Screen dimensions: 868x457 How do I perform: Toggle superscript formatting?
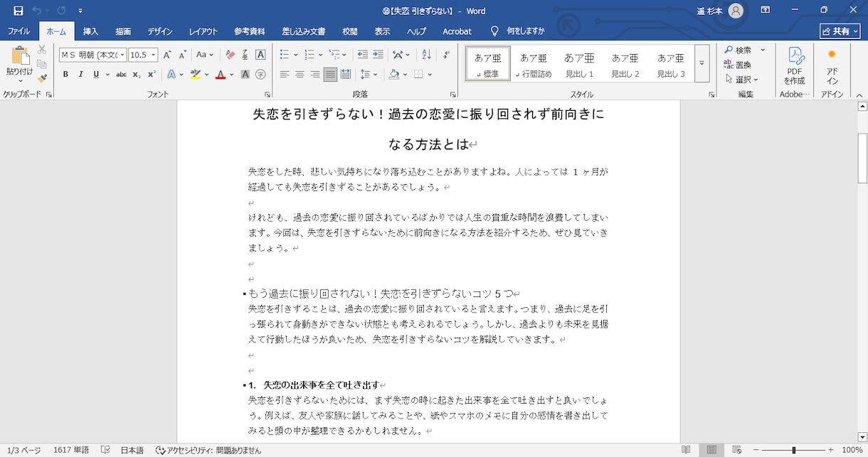(x=152, y=74)
